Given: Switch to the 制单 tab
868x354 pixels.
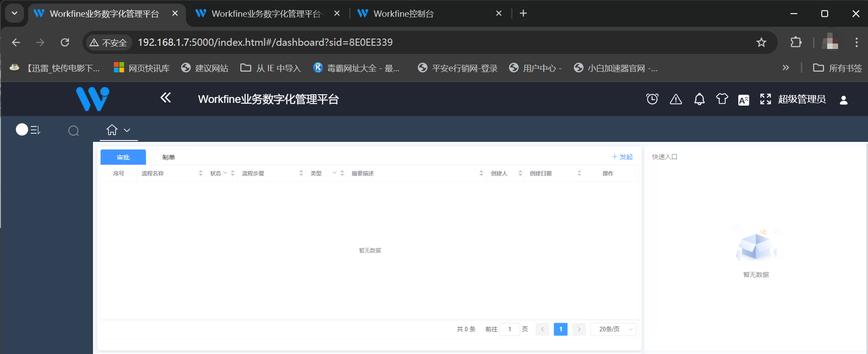Looking at the screenshot, I should click(x=168, y=157).
